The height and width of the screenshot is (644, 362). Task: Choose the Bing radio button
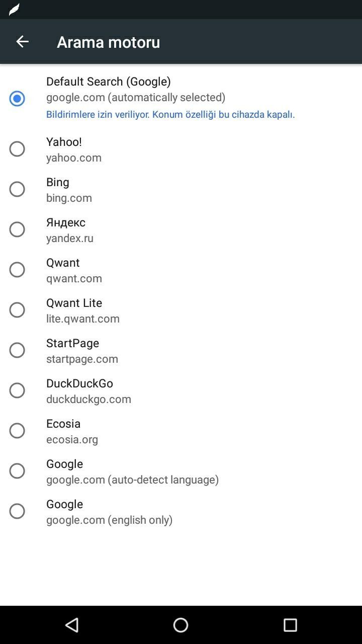click(17, 189)
